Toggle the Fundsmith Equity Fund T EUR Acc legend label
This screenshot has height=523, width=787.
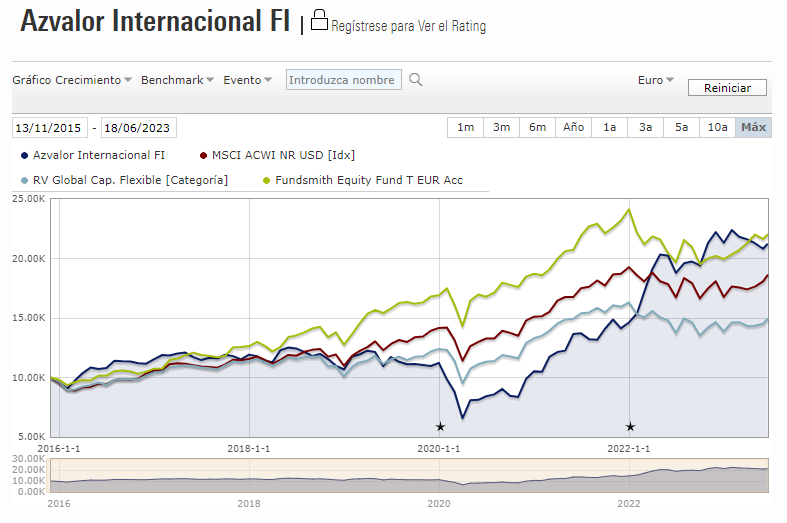pos(369,180)
